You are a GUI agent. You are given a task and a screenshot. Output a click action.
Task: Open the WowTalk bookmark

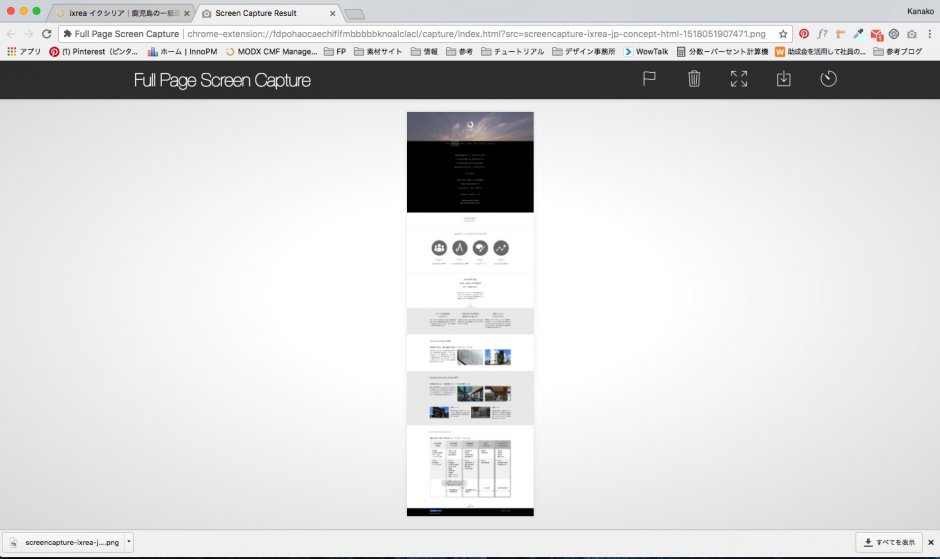point(646,51)
